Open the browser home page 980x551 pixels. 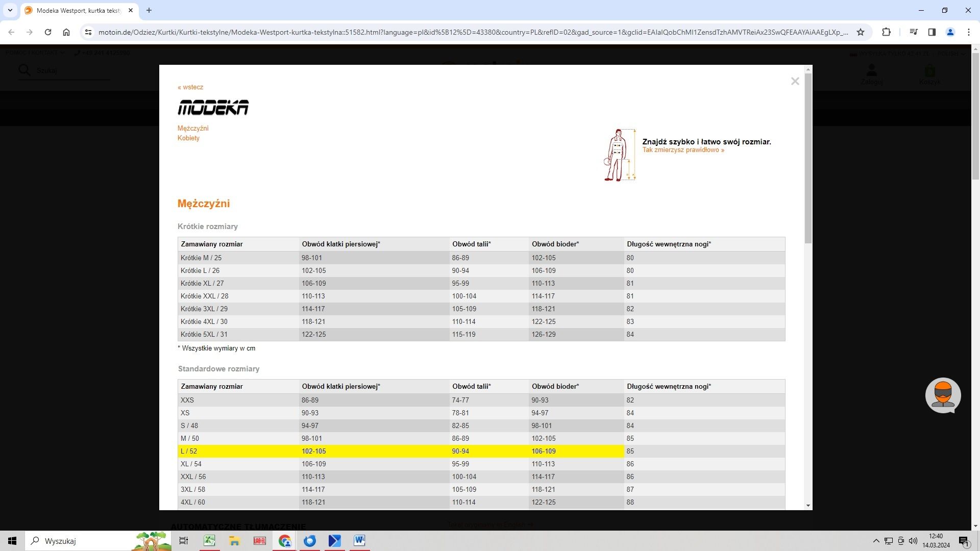point(66,32)
